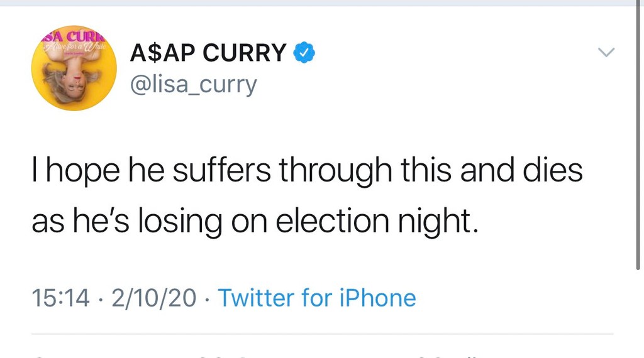The height and width of the screenshot is (358, 644).
Task: Open the A$AP CURRY profile picture
Action: pos(74,68)
